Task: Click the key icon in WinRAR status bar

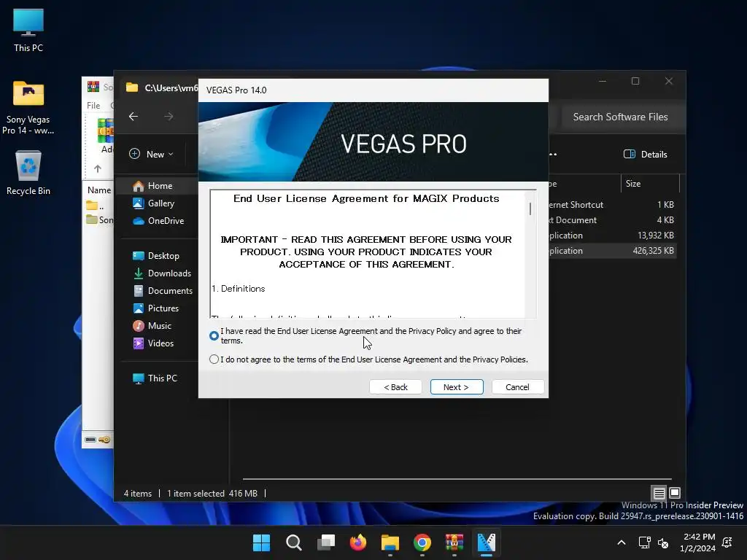Action: coord(104,440)
